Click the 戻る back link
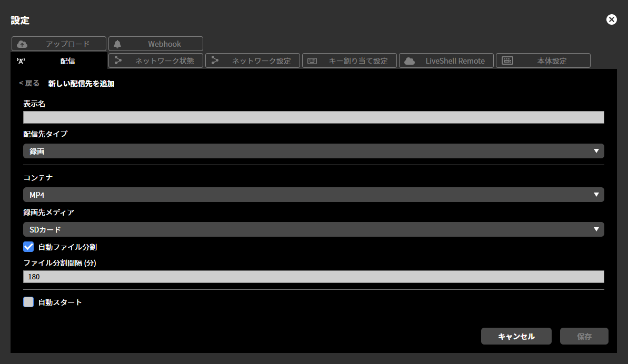The image size is (628, 364). (29, 83)
